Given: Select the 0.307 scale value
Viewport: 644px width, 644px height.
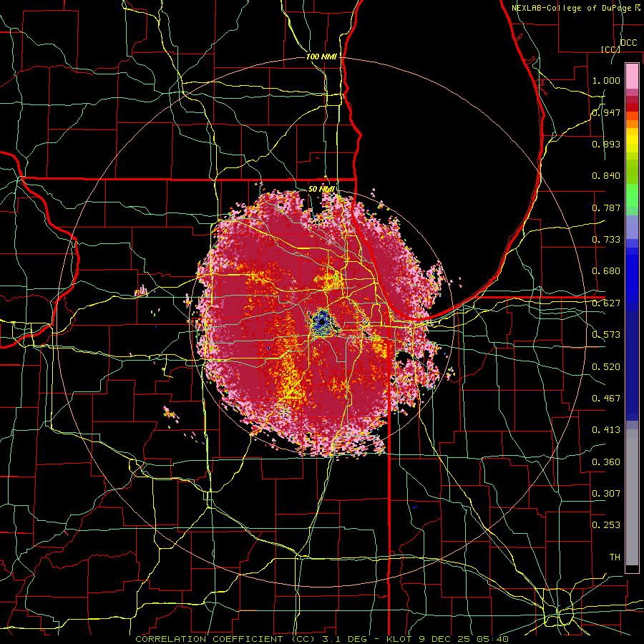Looking at the screenshot, I should (606, 494).
